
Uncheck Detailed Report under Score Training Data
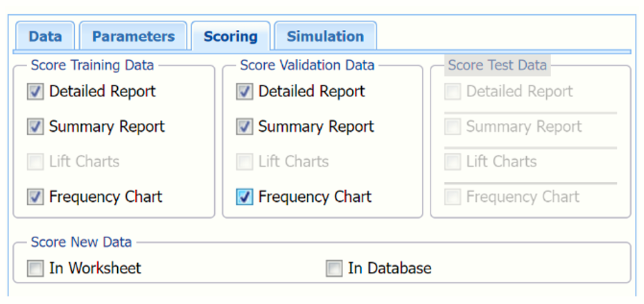tap(35, 92)
